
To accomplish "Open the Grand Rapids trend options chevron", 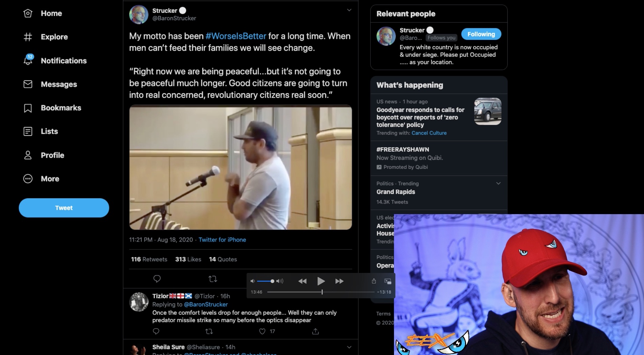I will 498,183.
